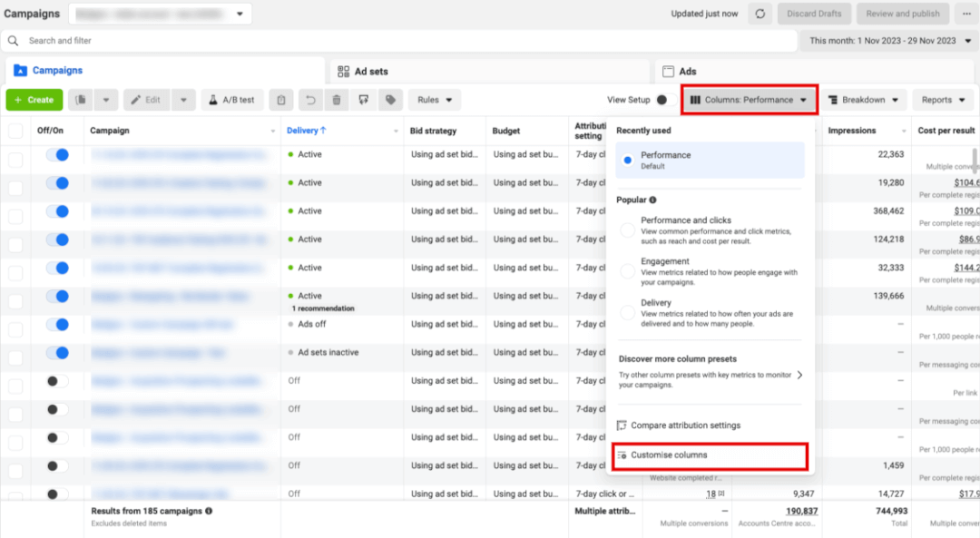Select the Delivery column preset

tap(628, 313)
